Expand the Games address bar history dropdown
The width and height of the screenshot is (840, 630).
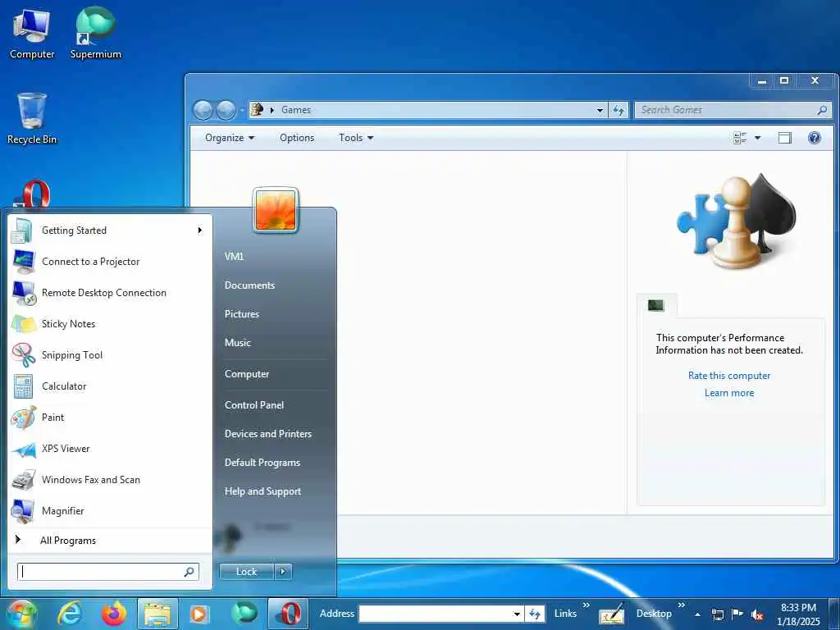pos(600,111)
